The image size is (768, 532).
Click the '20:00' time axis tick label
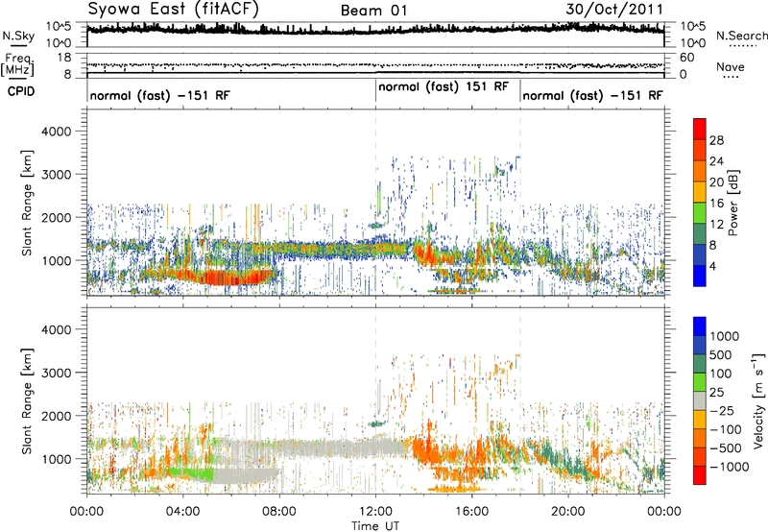568,512
